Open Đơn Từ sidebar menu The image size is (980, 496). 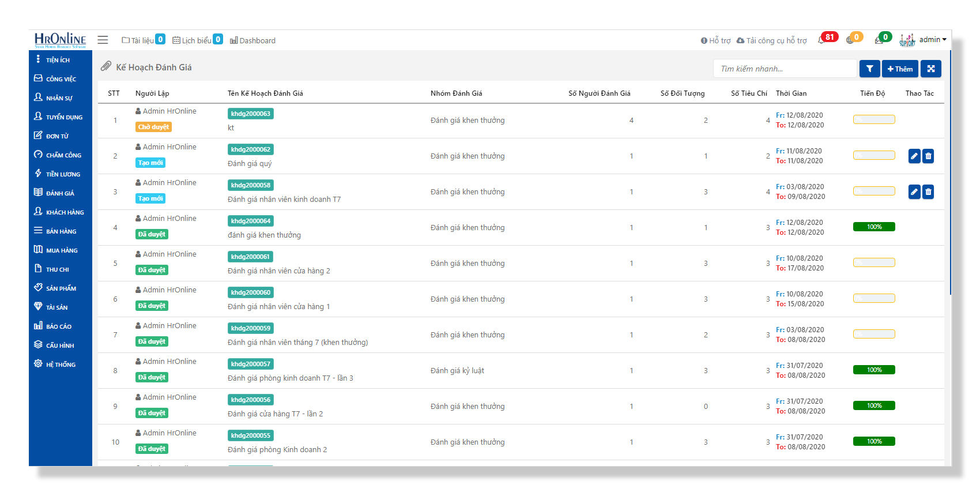(x=60, y=136)
